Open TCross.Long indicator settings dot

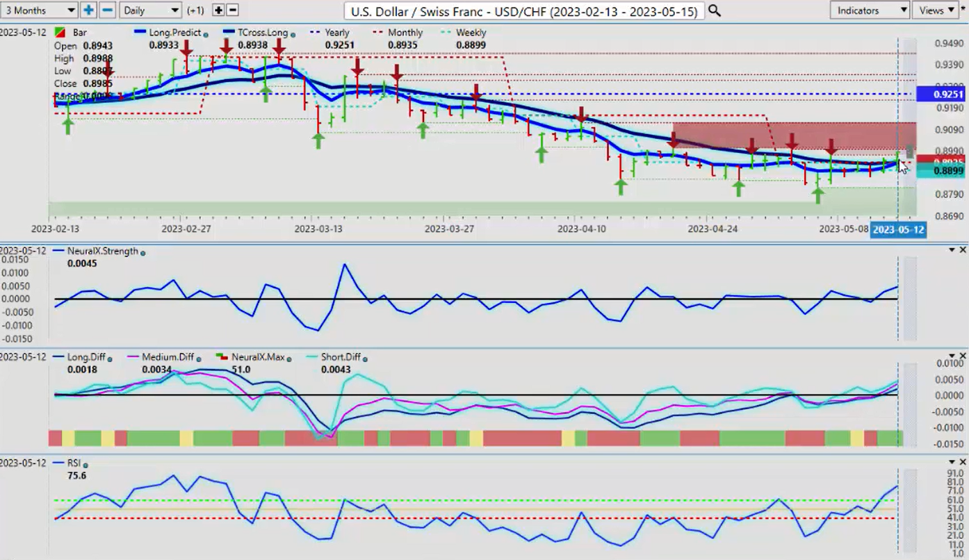coord(293,34)
